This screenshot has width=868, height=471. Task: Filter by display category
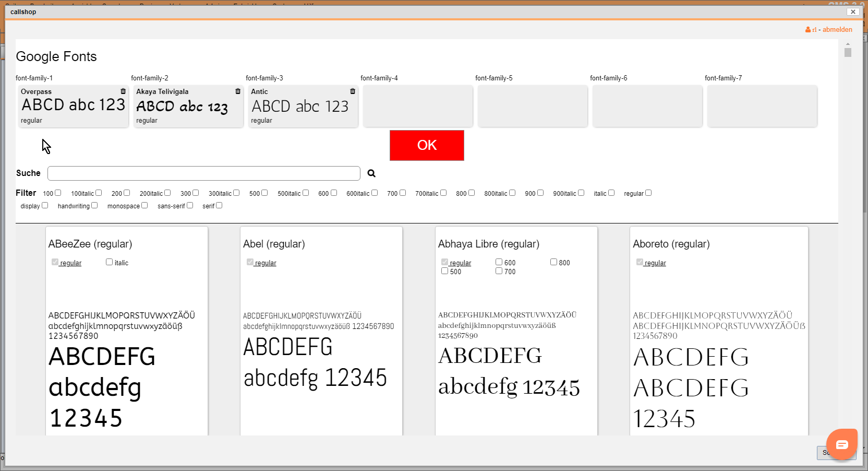click(45, 205)
